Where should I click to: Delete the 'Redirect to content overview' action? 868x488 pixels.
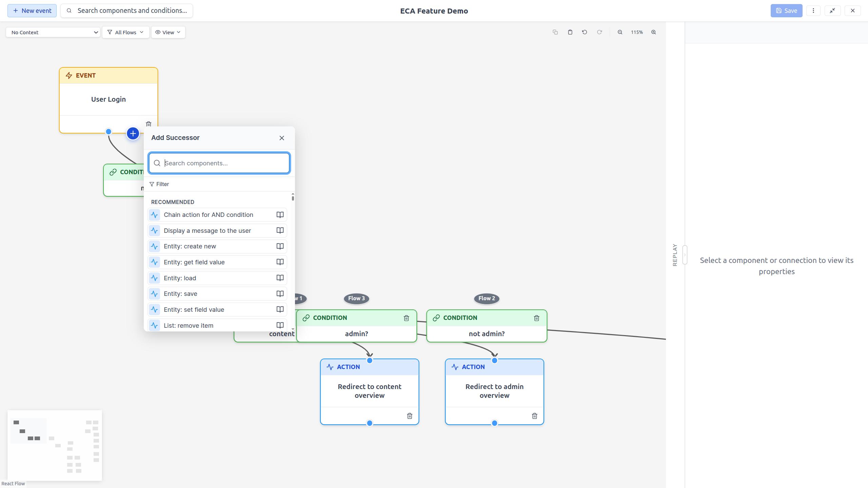click(x=410, y=416)
